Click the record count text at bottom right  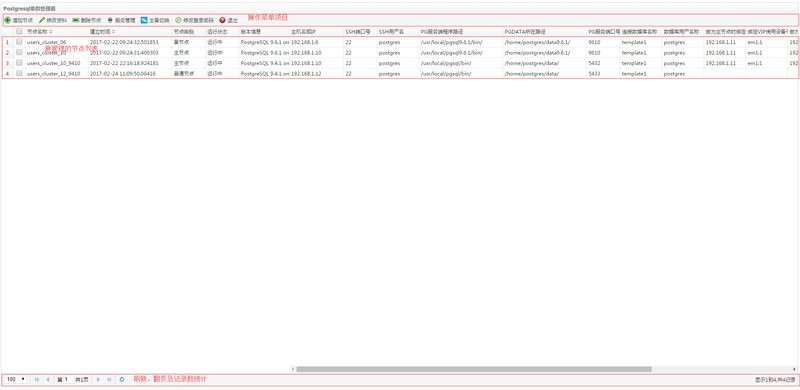tap(775, 380)
